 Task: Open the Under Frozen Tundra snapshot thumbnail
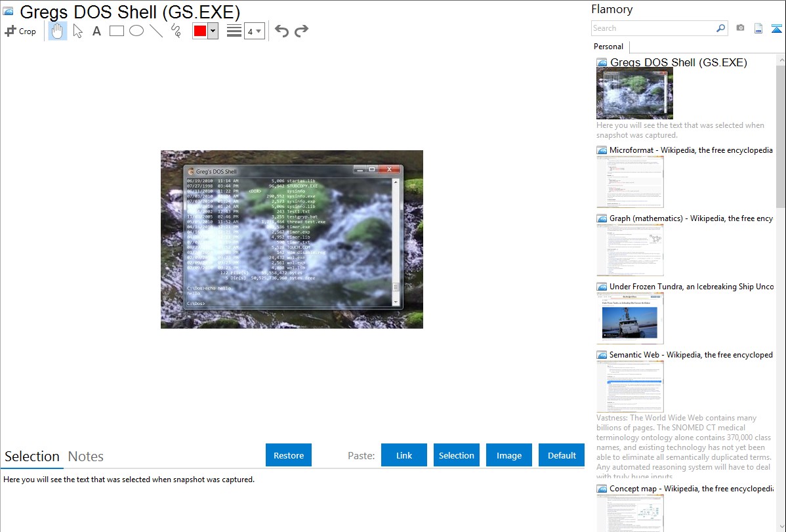coord(630,318)
